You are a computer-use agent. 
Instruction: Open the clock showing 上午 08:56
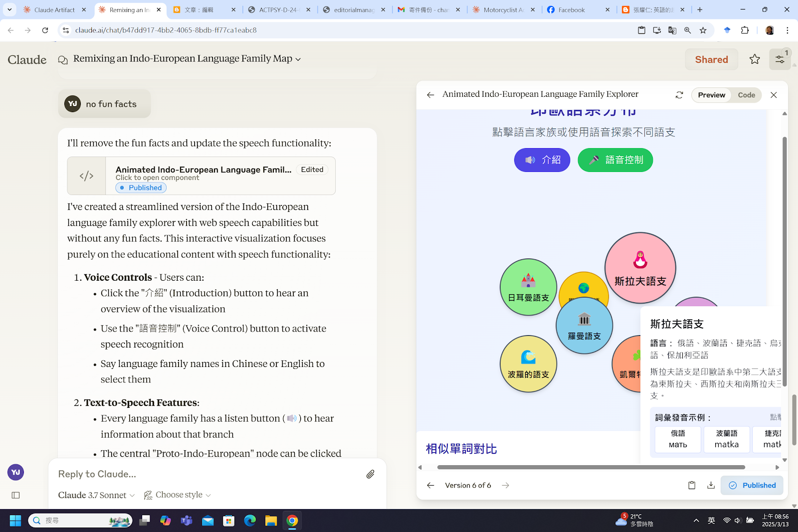point(775,520)
